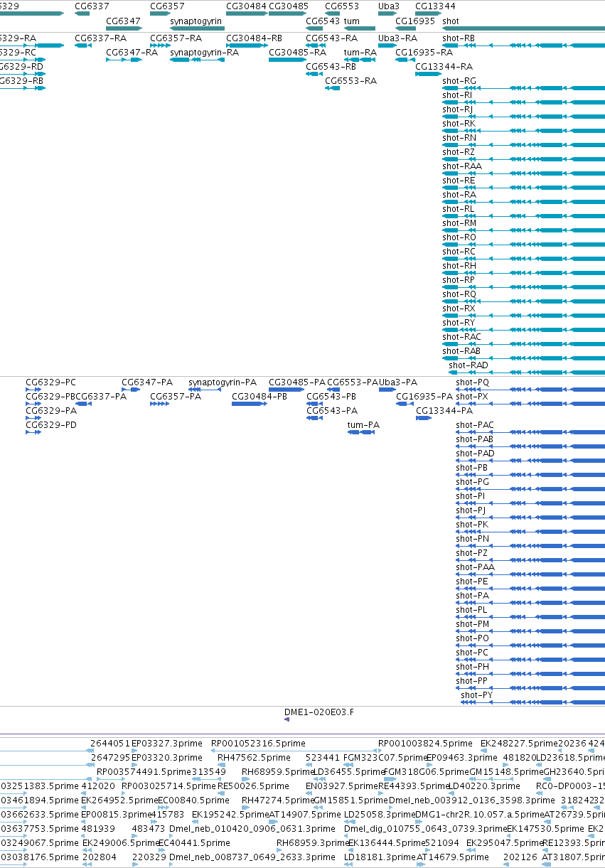Select transcript CG16935-RA
Image resolution: width=605 pixels, height=868 pixels.
(424, 52)
